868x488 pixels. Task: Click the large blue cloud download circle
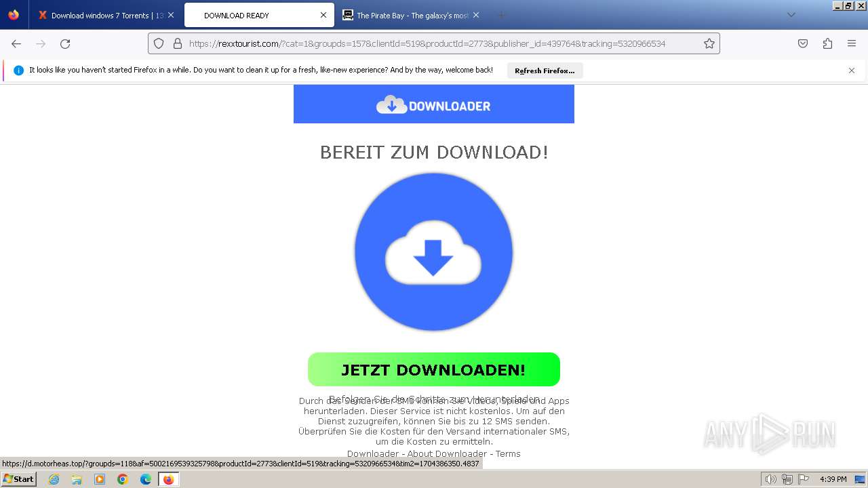[433, 251]
